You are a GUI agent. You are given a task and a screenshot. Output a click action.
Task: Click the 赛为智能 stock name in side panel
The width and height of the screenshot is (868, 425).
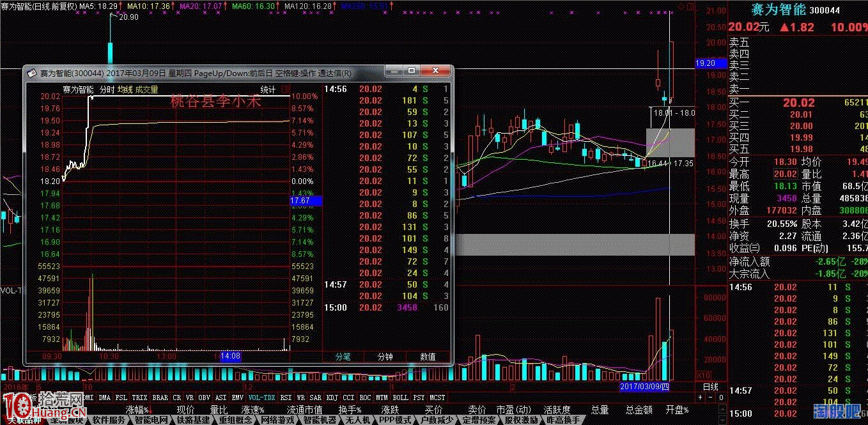coord(777,10)
